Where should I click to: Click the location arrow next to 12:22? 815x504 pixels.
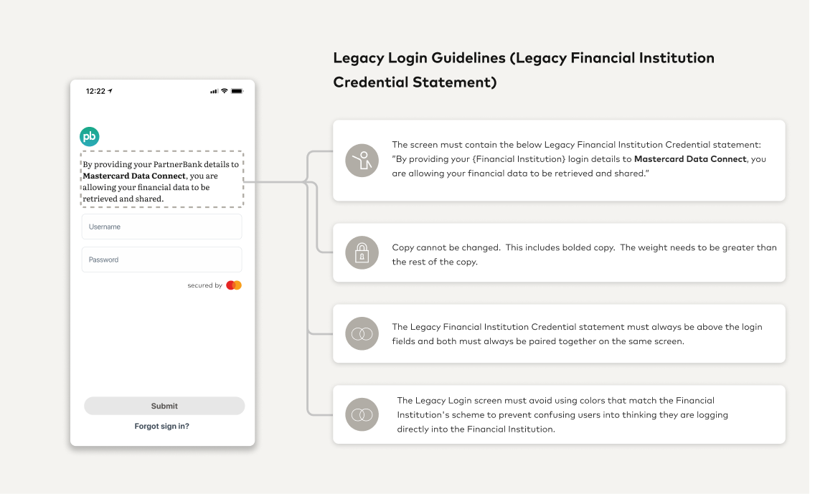[x=110, y=91]
